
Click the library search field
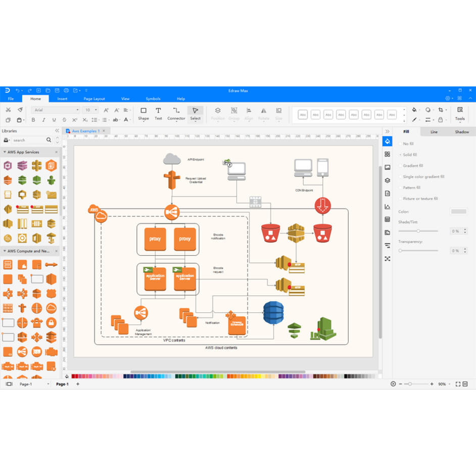click(29, 140)
